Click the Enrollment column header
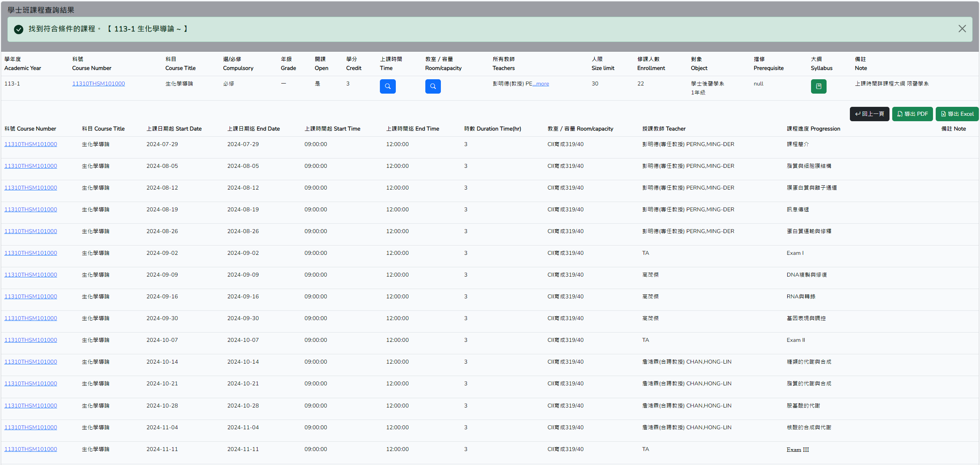The image size is (980, 465). click(651, 64)
